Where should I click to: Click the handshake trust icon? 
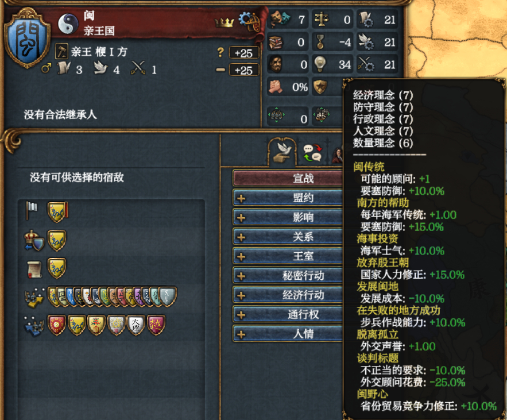(276, 87)
